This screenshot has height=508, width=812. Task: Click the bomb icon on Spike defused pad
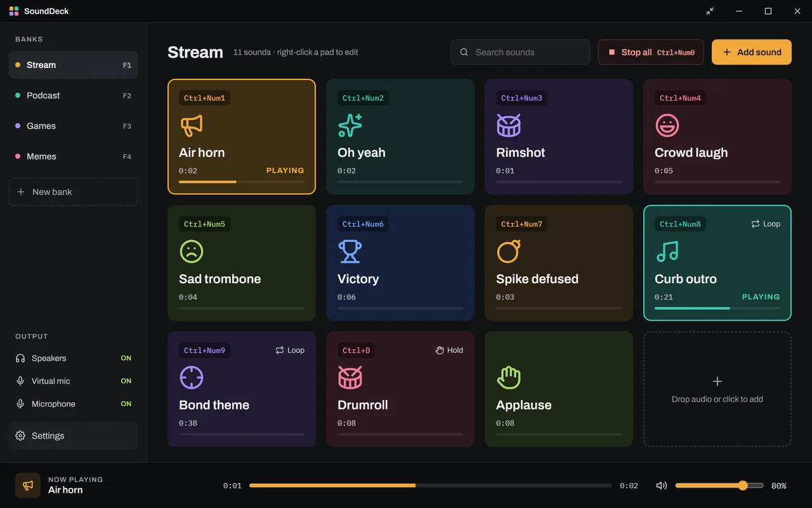coord(508,251)
